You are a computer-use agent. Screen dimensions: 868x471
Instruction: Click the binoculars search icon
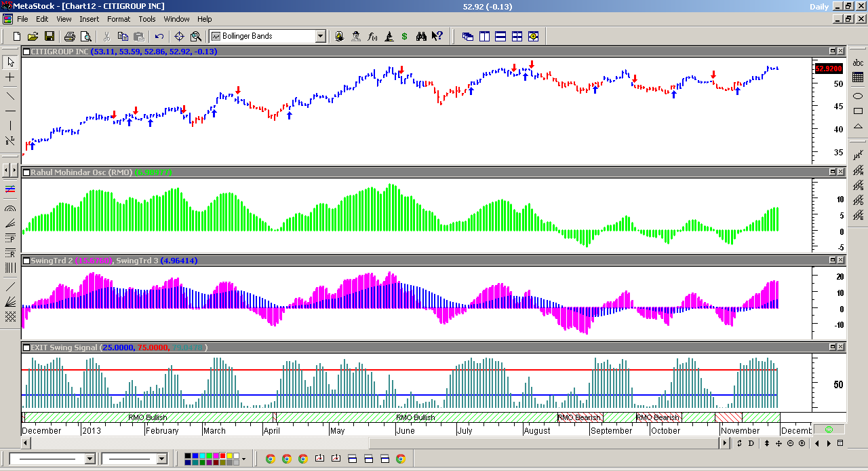coord(421,36)
